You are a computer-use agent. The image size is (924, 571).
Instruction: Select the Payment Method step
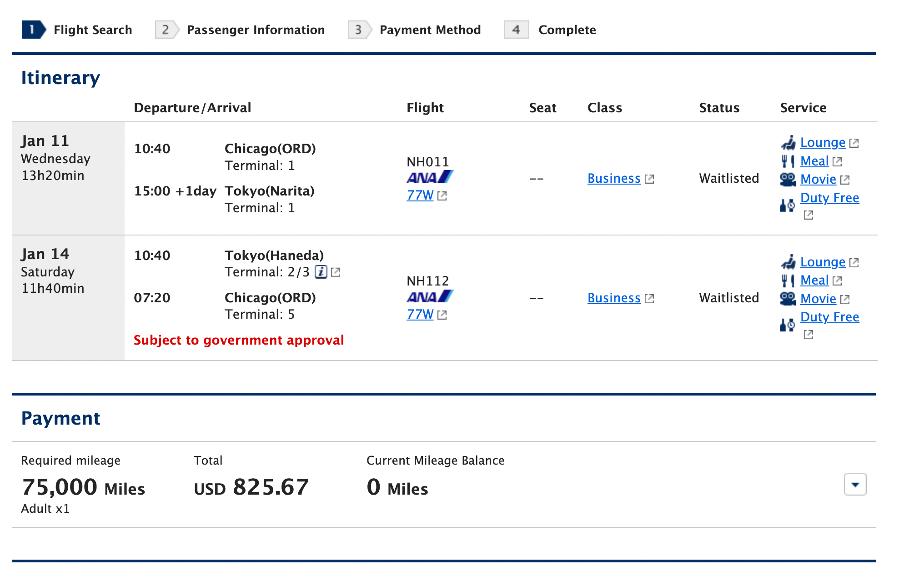[414, 30]
